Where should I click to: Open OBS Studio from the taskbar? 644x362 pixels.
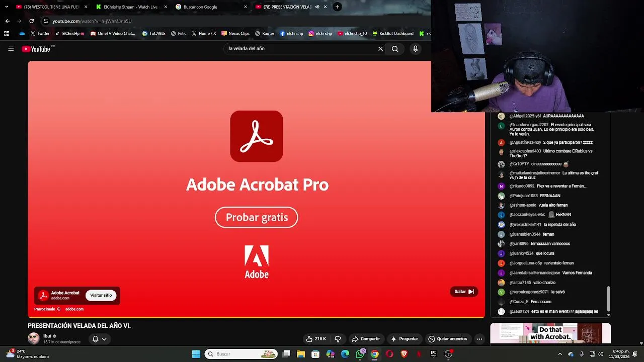(x=448, y=354)
